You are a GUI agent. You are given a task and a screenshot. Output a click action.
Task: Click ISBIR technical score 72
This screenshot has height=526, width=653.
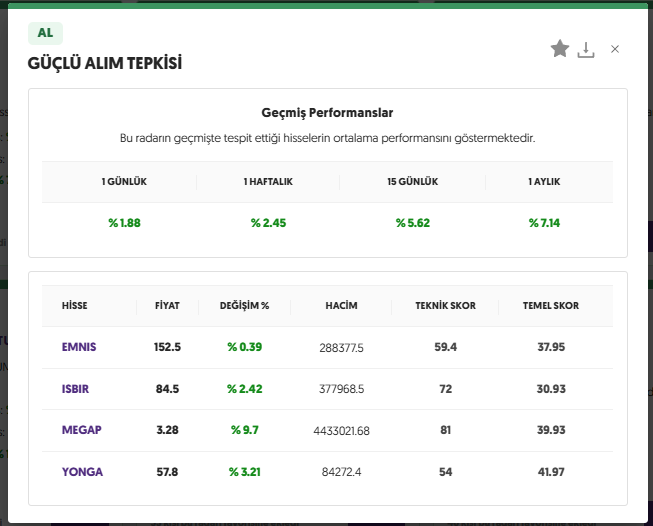coord(446,389)
